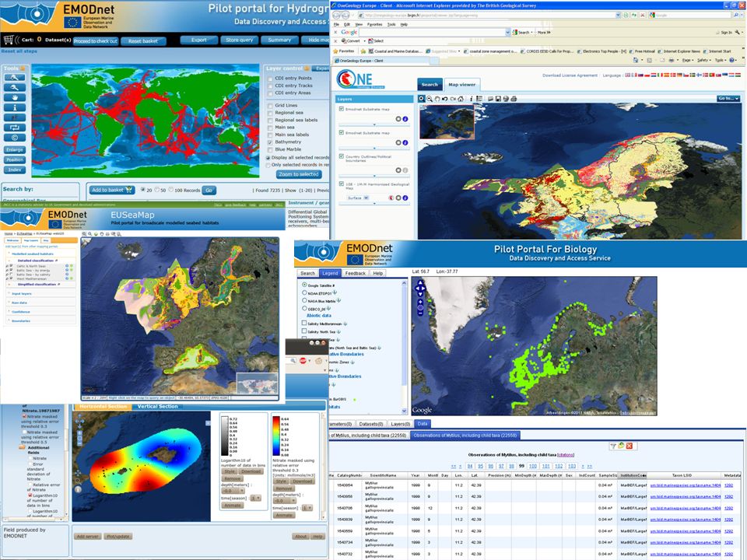Viewport: 747px width, 560px height.
Task: Click the save disk icon in OneGeology toolbar
Action: pos(498,99)
